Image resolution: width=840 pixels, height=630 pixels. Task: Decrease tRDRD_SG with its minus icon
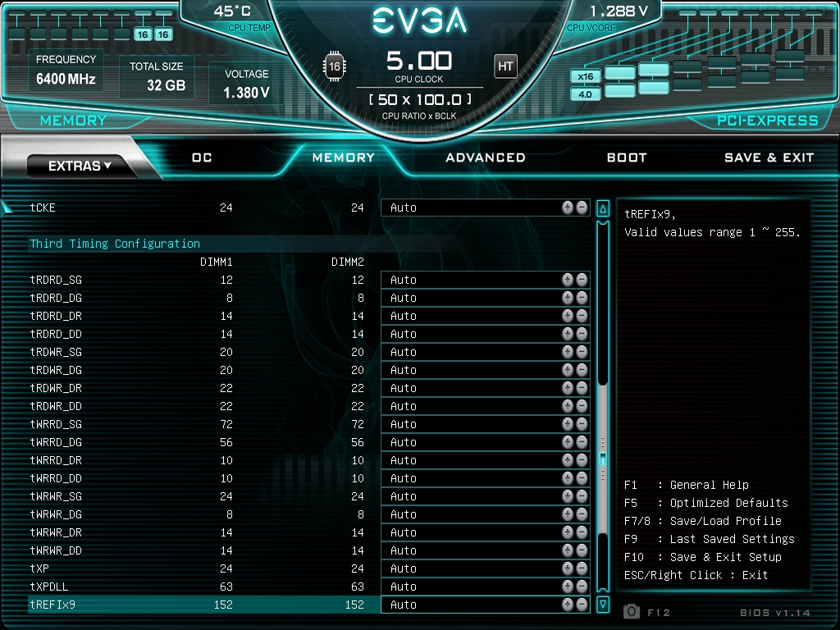click(x=582, y=280)
